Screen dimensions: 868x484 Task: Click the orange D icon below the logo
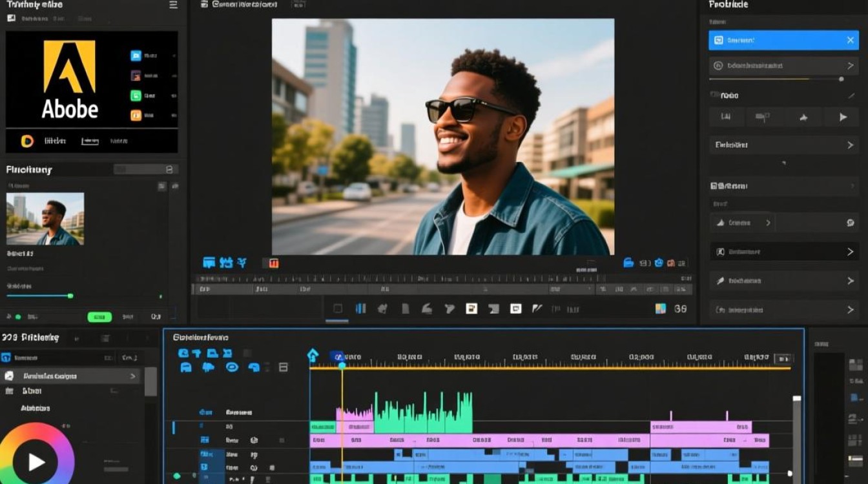coord(27,141)
